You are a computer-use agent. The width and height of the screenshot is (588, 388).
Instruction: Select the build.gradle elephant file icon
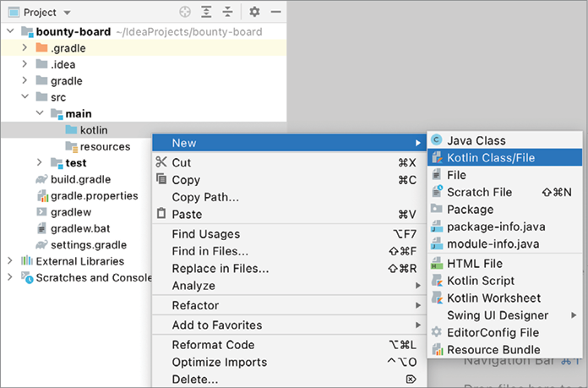tap(41, 179)
